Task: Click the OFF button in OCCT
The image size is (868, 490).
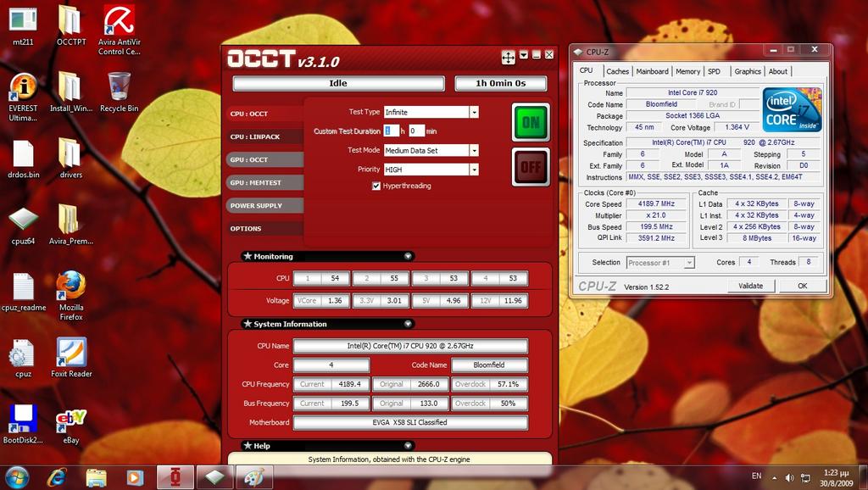Action: tap(531, 167)
